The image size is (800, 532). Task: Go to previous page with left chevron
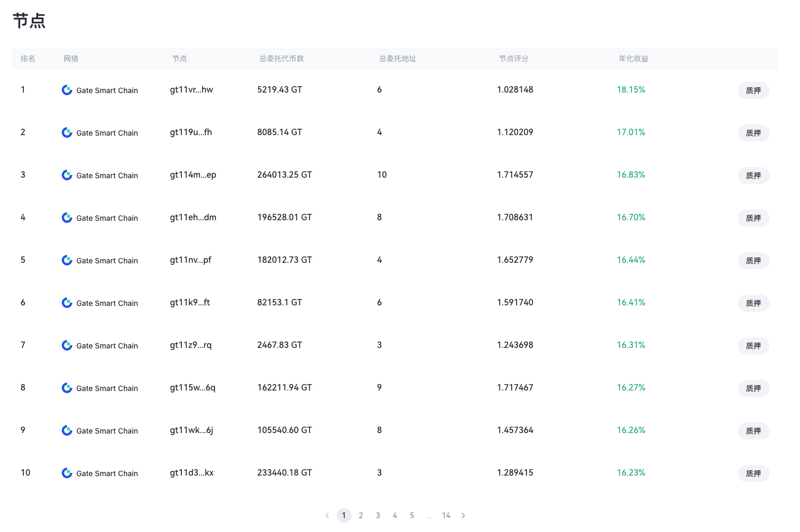[x=327, y=516]
